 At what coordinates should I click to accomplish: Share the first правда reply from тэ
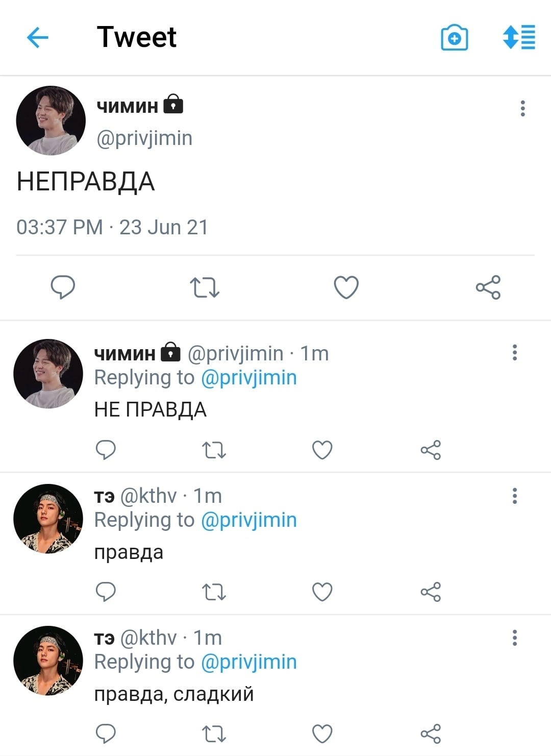pyautogui.click(x=431, y=592)
